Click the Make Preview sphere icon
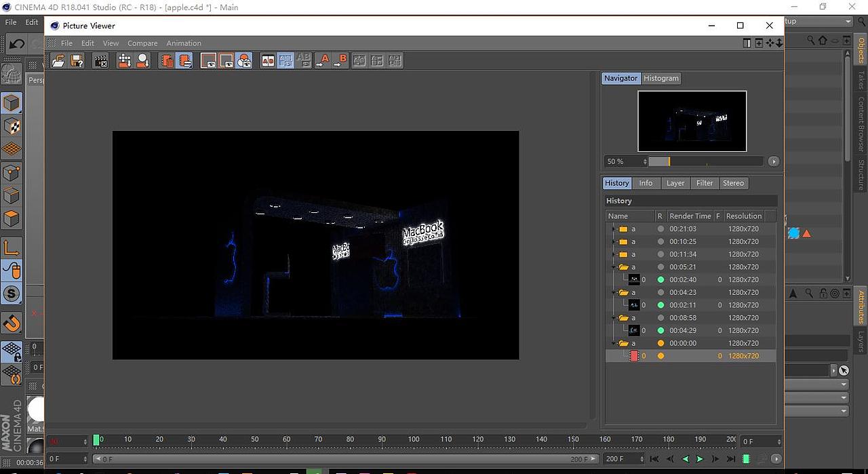 click(143, 60)
